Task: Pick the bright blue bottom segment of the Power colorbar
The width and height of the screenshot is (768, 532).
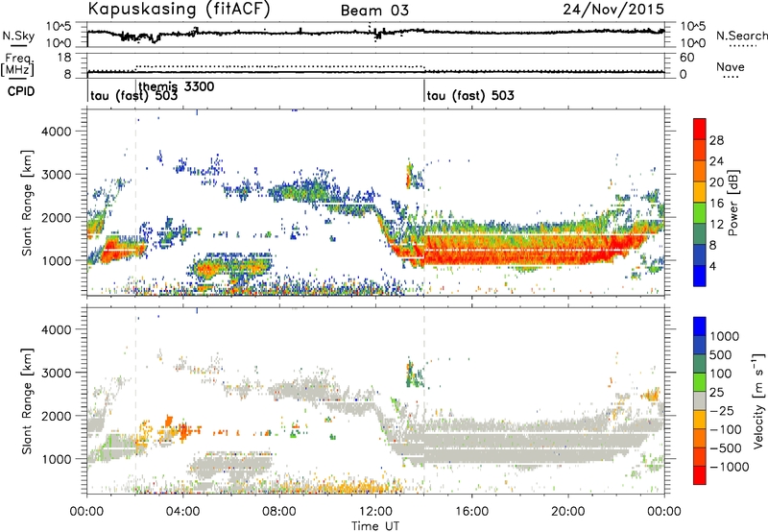Action: [700, 276]
